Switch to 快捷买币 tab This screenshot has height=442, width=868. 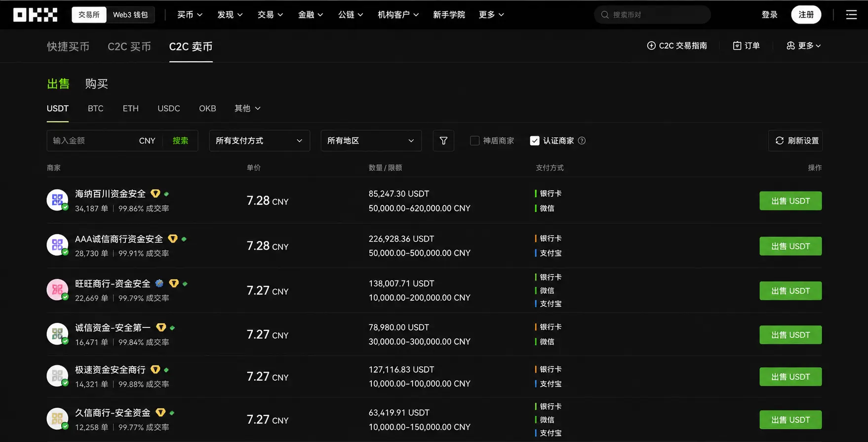click(x=68, y=46)
